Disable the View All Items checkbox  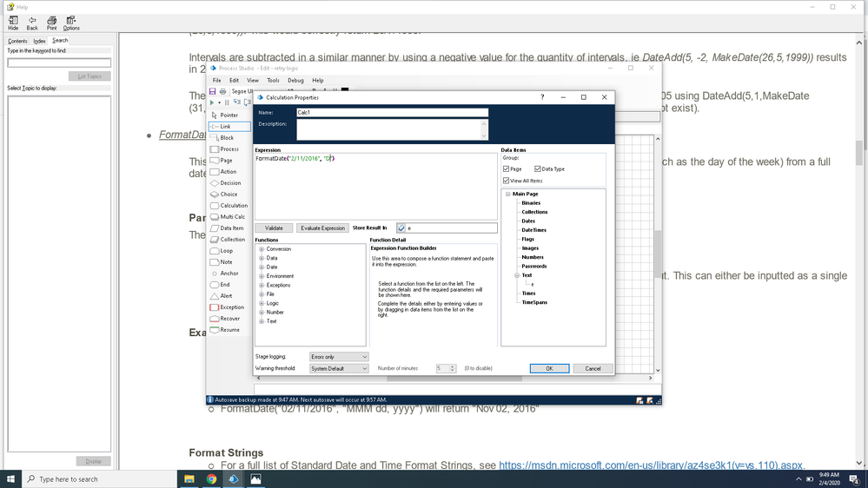(x=507, y=181)
